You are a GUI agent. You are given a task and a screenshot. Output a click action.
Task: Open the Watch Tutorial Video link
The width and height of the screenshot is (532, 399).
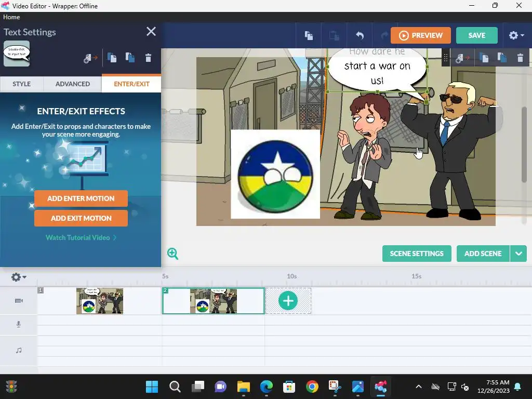click(81, 237)
